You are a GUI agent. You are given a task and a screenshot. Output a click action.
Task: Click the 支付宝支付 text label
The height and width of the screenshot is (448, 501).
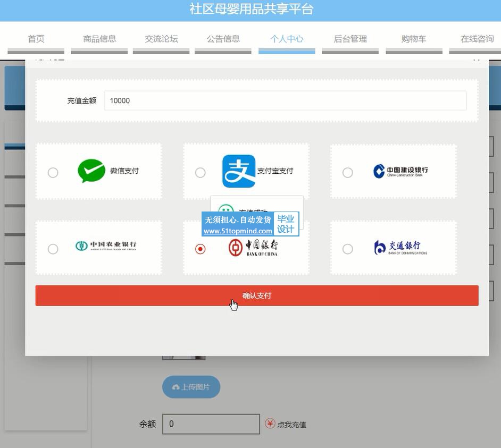[275, 171]
